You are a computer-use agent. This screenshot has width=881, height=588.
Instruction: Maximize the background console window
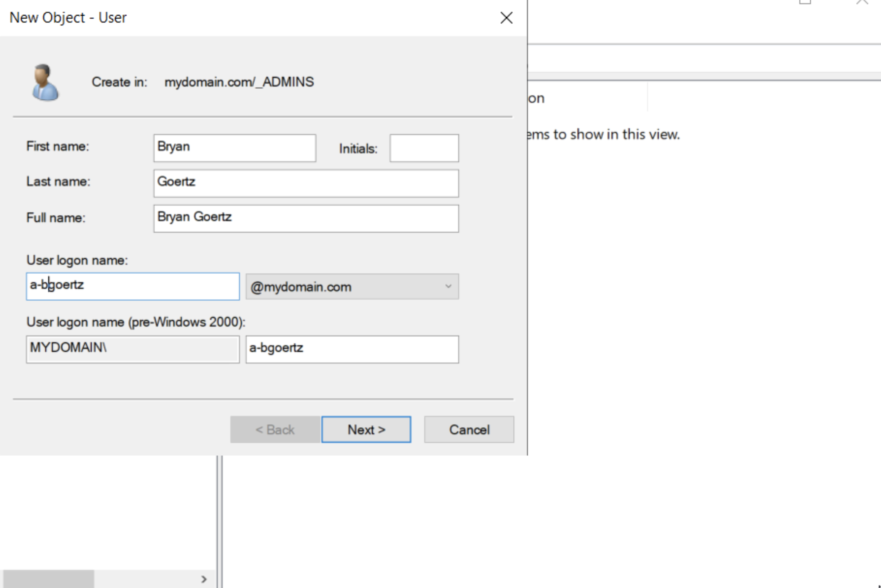pyautogui.click(x=805, y=2)
